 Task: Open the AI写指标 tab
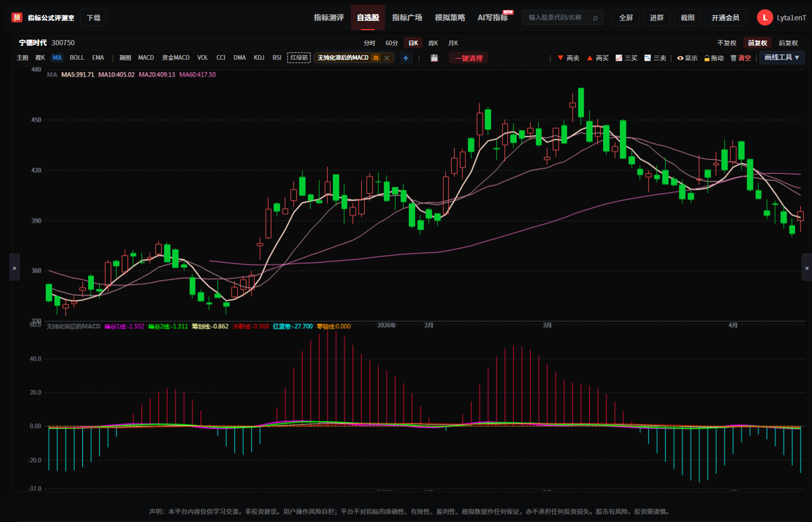pos(493,17)
